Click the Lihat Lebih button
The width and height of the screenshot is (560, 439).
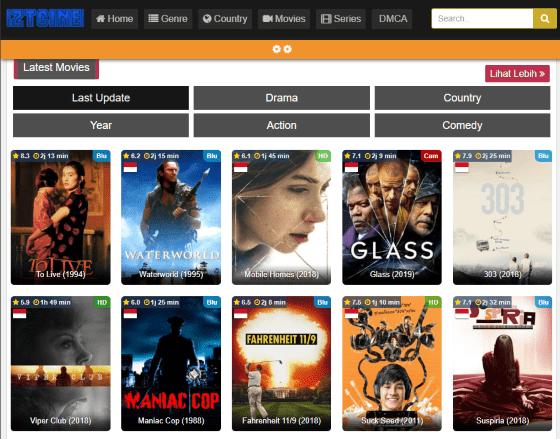coord(517,74)
